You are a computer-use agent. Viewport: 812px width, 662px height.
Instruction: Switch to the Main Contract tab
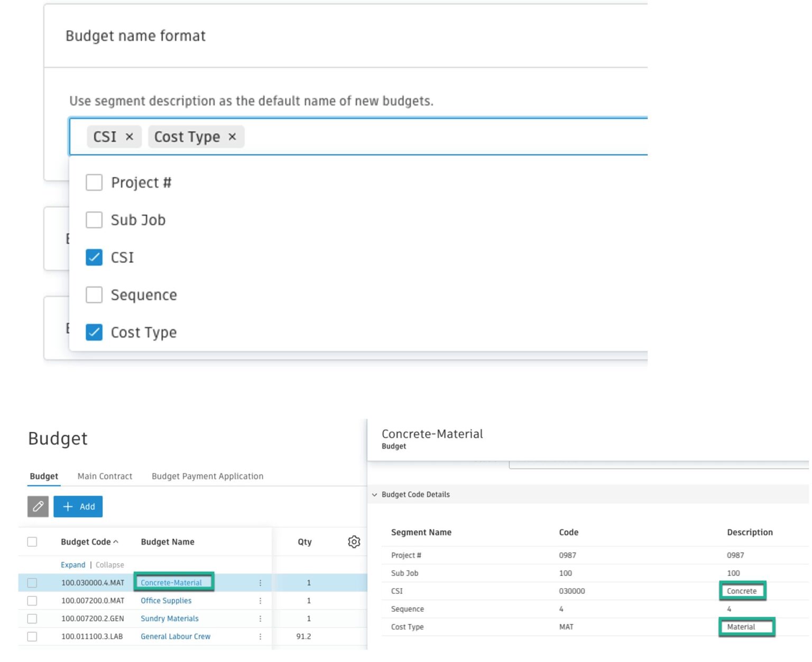(105, 476)
